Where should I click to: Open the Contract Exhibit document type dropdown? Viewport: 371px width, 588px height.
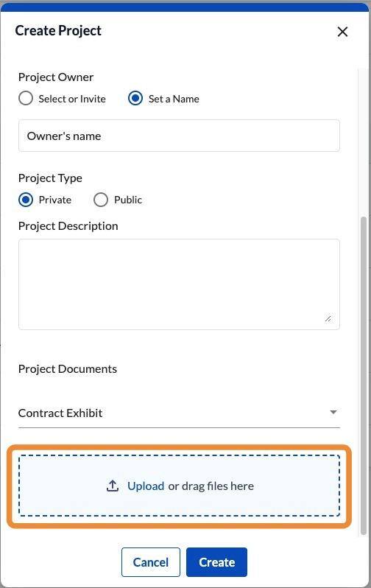(179, 413)
